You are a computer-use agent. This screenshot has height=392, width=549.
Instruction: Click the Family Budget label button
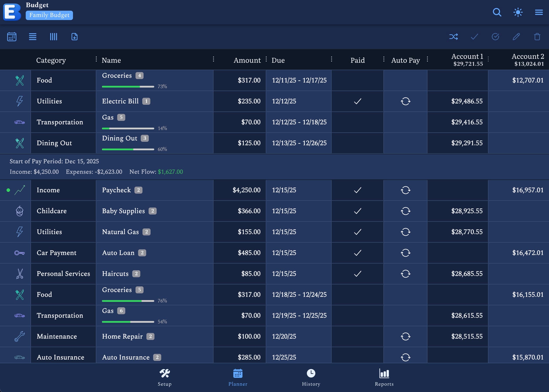49,15
